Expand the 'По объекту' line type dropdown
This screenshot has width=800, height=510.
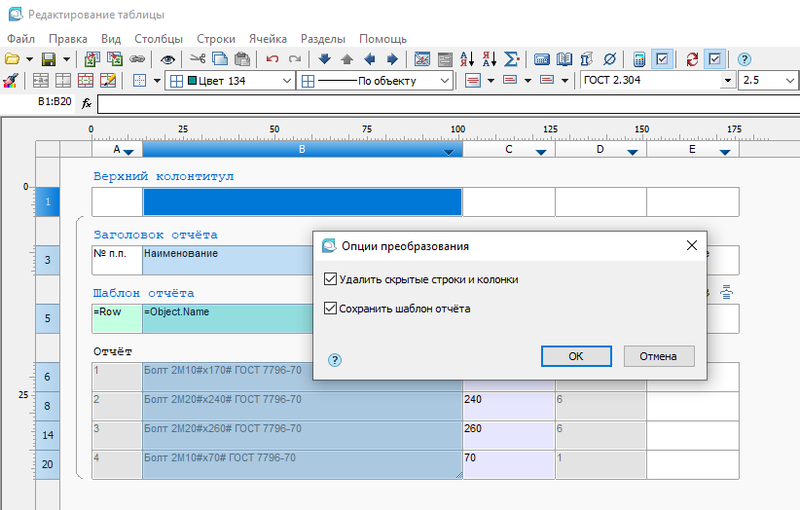pyautogui.click(x=444, y=81)
